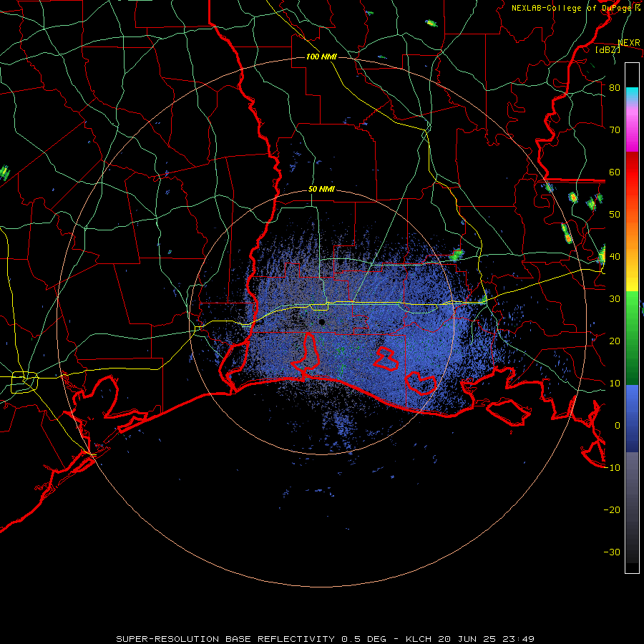Viewport: 644px width, 644px height.
Task: Click the 70 value on the dBZ scale
Action: [615, 130]
